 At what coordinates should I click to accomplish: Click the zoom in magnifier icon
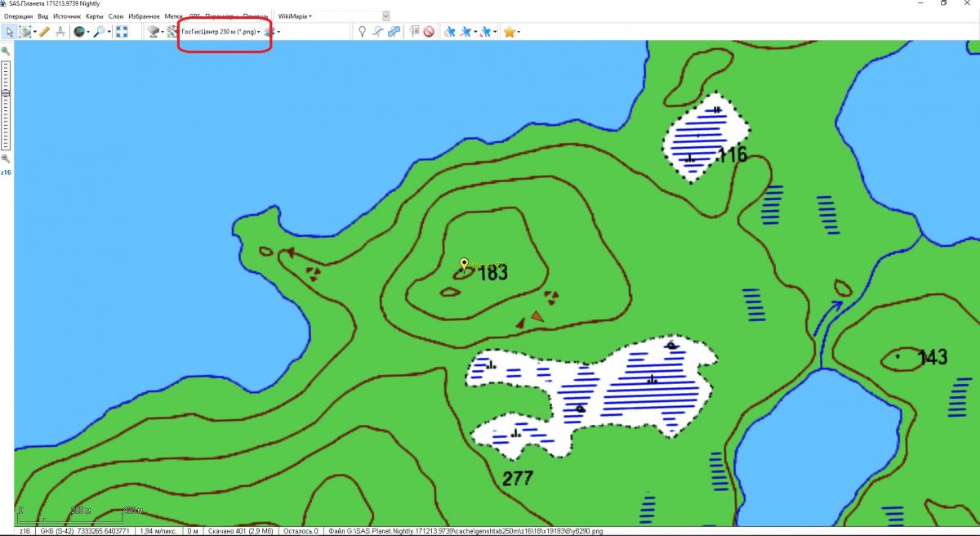(6, 51)
